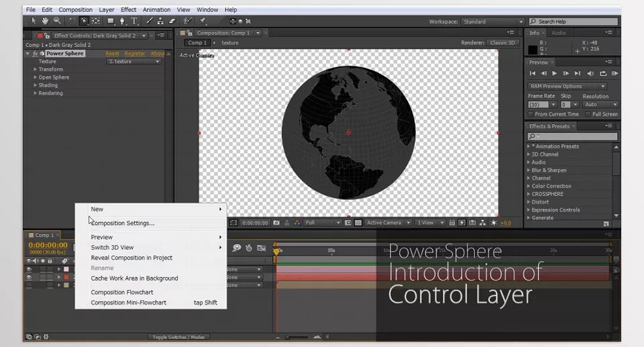Click the timeline zoom slider
The image size is (644, 347).
[x=297, y=337]
